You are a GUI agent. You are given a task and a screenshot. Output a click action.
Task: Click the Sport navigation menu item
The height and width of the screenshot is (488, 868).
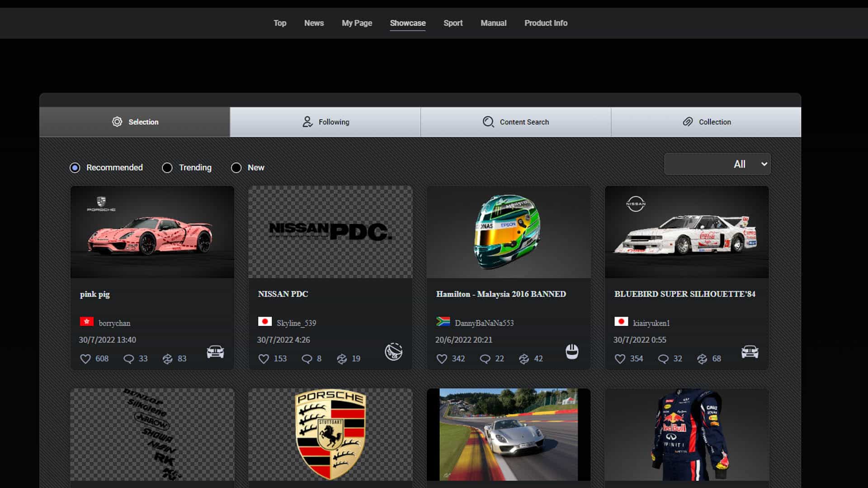tap(453, 23)
